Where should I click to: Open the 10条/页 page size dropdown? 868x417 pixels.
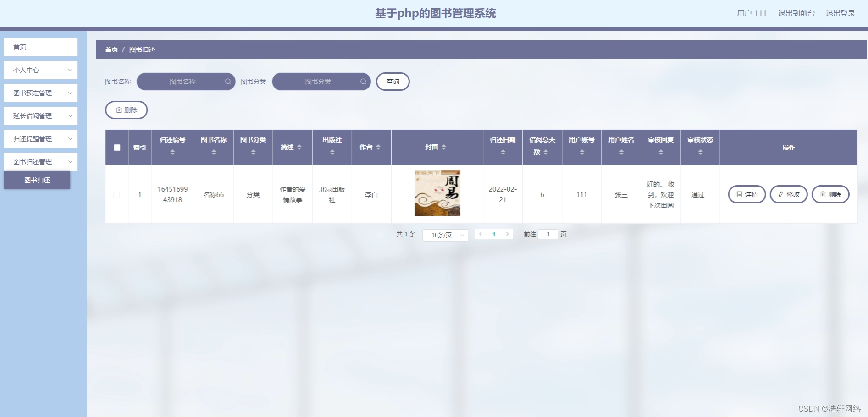(444, 235)
